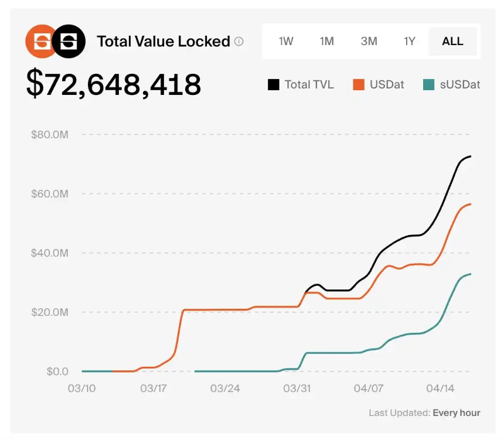Image resolution: width=504 pixels, height=440 pixels.
Task: Select the 1W time range tab
Action: click(x=286, y=42)
